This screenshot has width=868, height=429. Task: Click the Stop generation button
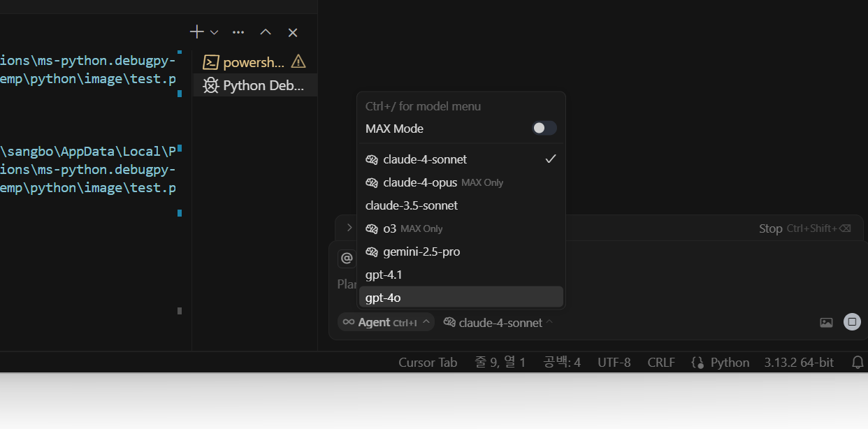coord(805,228)
